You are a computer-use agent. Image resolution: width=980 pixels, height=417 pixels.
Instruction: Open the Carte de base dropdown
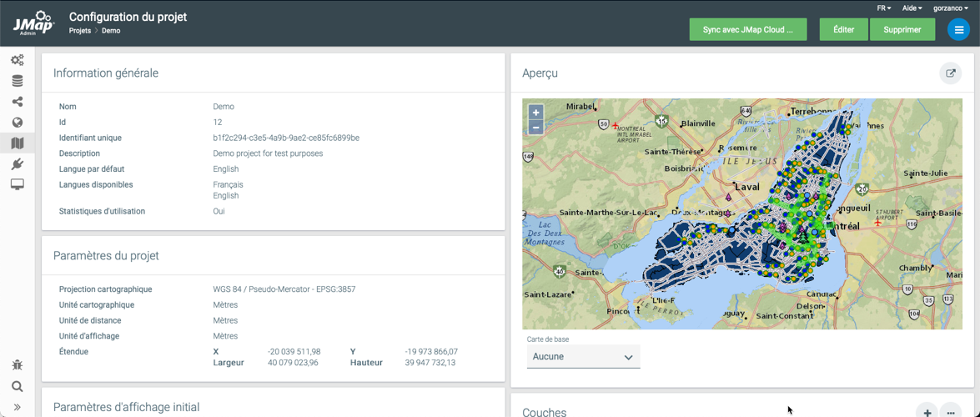(583, 357)
